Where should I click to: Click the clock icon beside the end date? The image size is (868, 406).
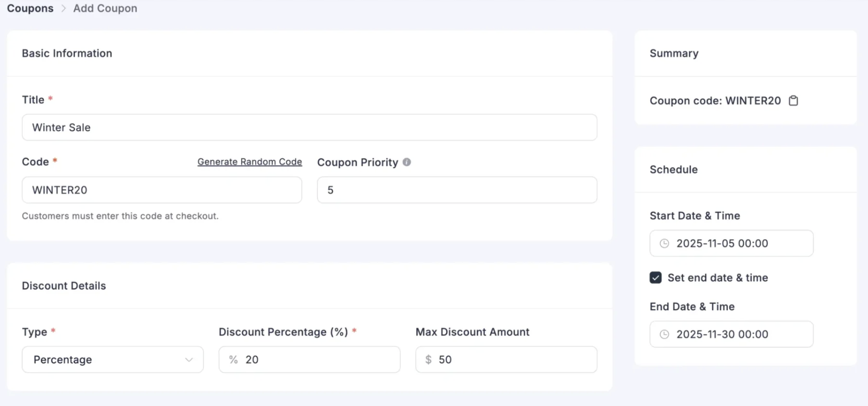tap(665, 334)
